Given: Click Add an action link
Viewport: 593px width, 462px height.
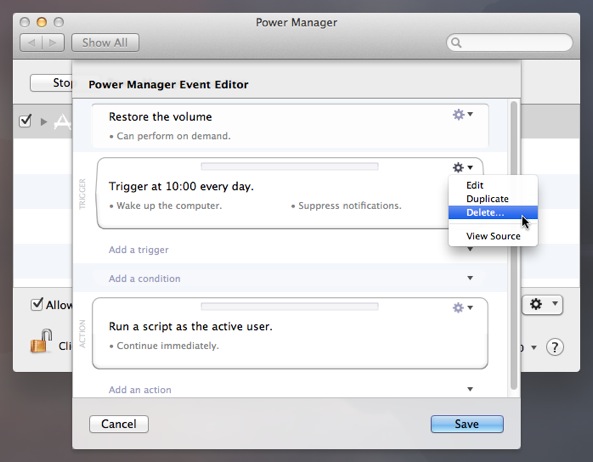Looking at the screenshot, I should (x=140, y=390).
